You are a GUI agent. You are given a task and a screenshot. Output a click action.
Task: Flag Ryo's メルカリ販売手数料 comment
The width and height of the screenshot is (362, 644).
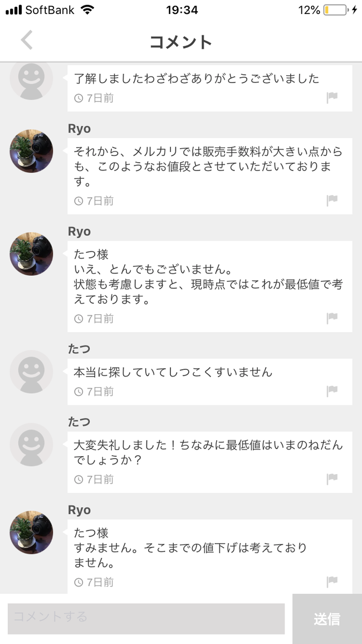[x=332, y=201]
